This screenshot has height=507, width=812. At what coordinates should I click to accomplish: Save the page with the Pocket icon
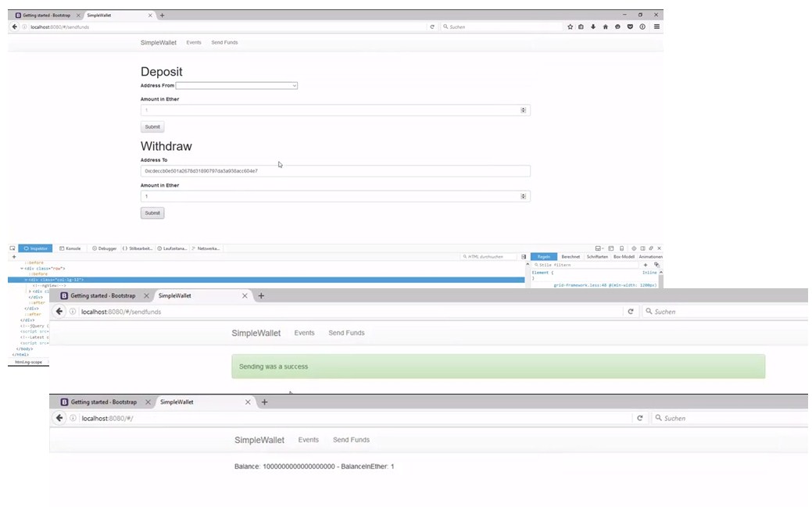pos(630,27)
